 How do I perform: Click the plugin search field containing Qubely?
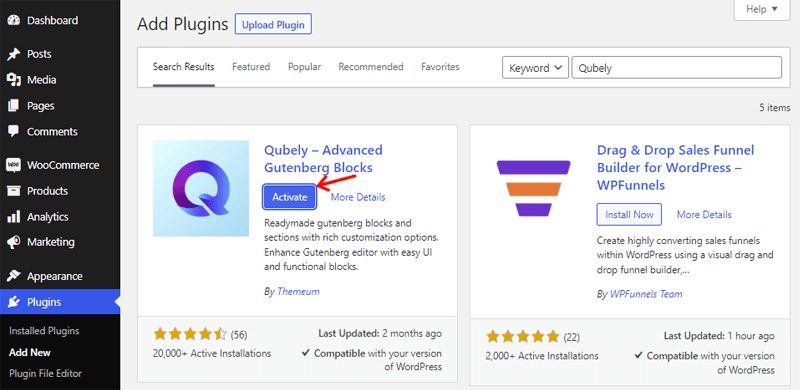click(677, 68)
